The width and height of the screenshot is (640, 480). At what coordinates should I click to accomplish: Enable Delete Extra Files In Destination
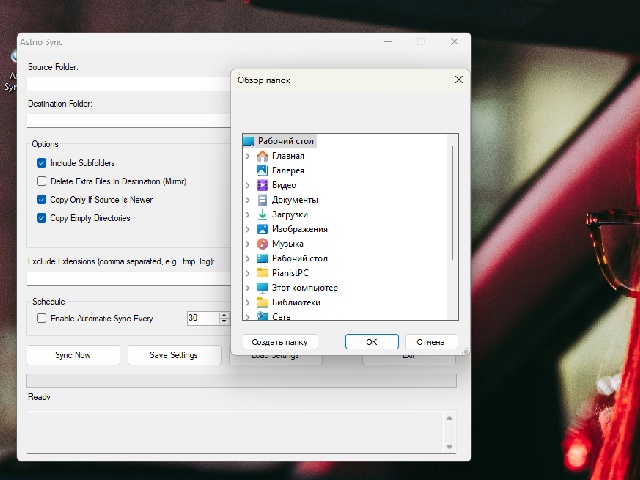(x=41, y=181)
